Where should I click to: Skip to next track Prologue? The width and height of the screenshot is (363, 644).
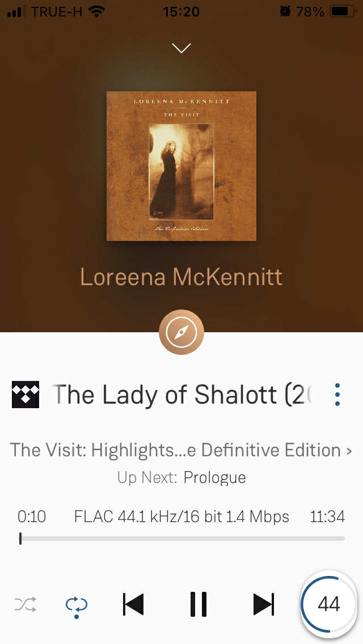pyautogui.click(x=264, y=604)
